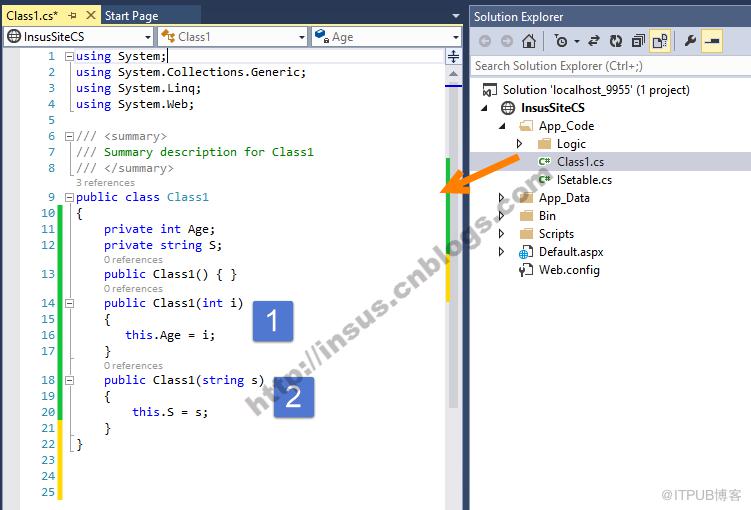Click in Search Solution Explorer field

[611, 66]
